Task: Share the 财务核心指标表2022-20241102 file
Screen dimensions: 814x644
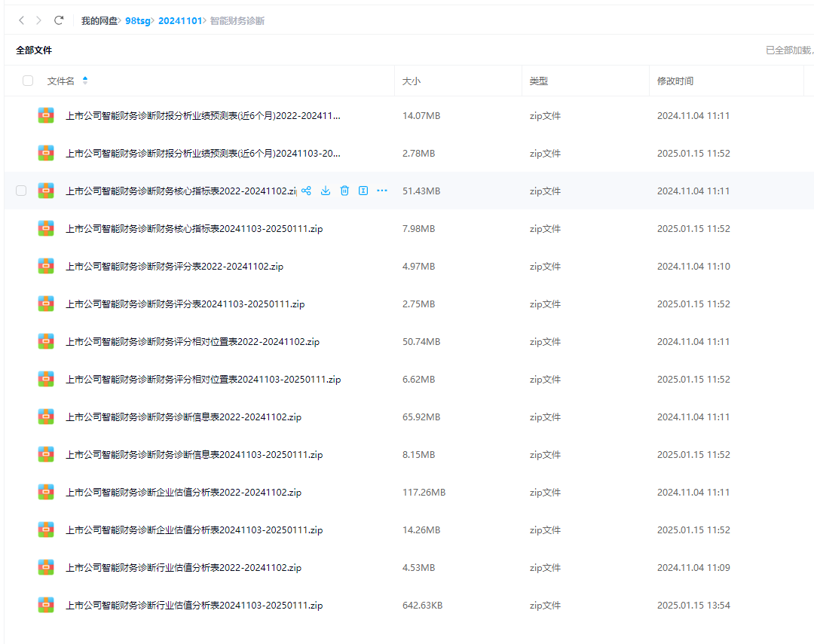Action: click(x=306, y=191)
